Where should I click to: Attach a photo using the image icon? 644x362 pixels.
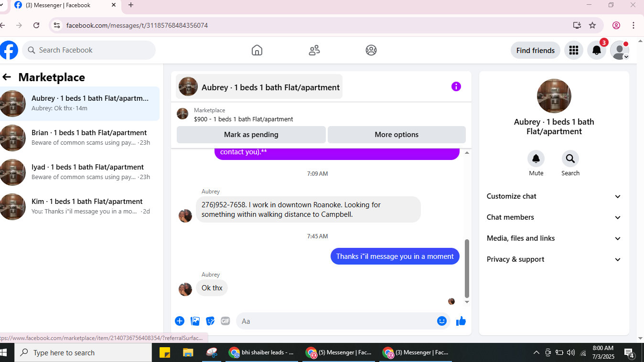(195, 321)
